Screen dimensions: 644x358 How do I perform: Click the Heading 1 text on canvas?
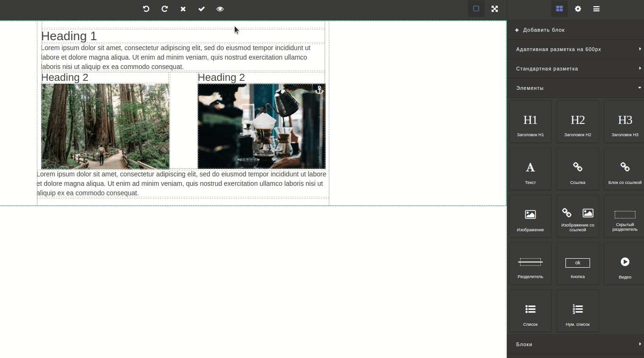69,36
